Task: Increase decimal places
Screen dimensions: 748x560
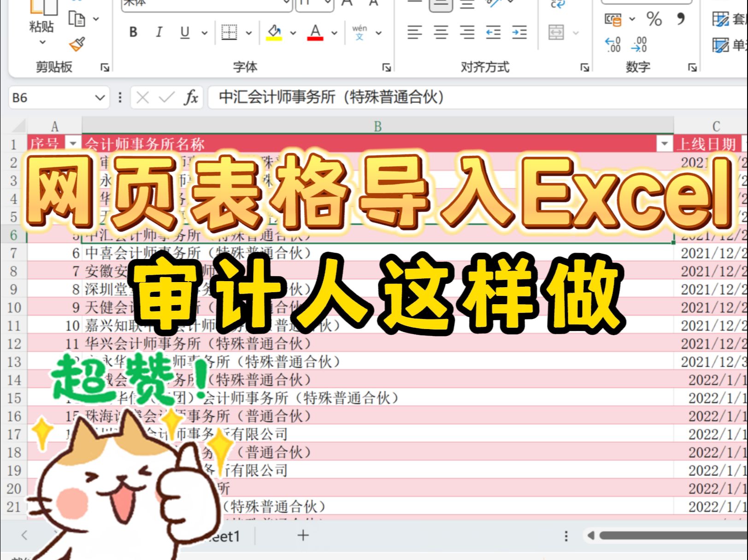Action: coord(613,44)
